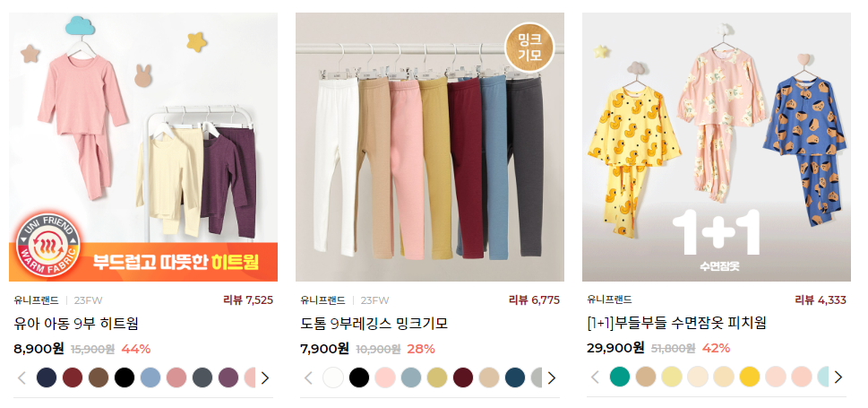Select bright yellow swatch for 수면잠옷
868x408 pixels.
click(x=750, y=377)
